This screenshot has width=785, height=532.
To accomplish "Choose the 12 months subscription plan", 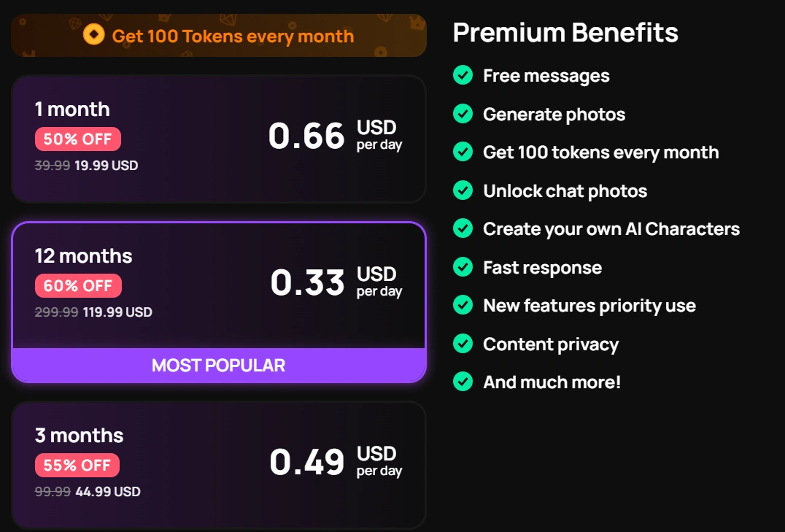I will click(218, 285).
